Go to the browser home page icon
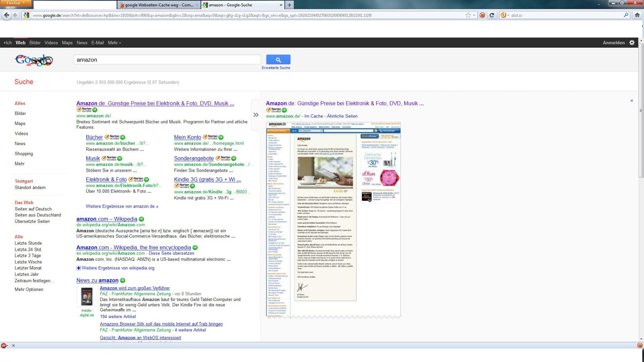 tap(637, 15)
